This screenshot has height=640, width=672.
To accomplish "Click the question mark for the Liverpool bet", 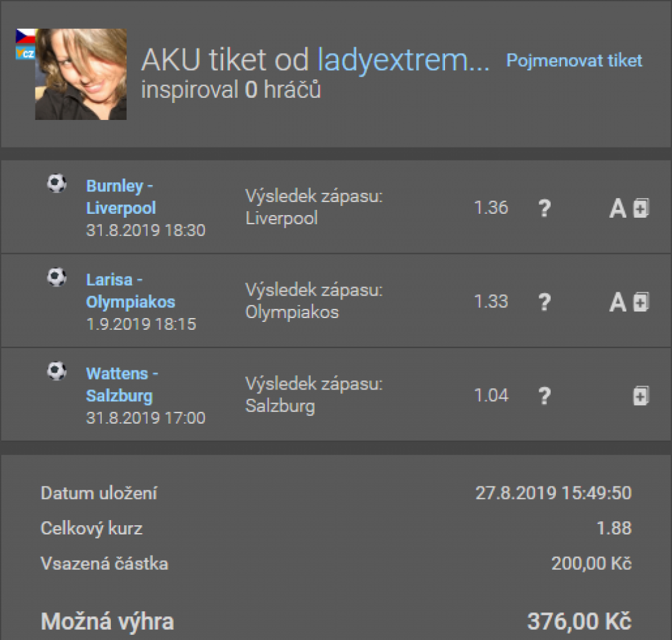I will (544, 209).
